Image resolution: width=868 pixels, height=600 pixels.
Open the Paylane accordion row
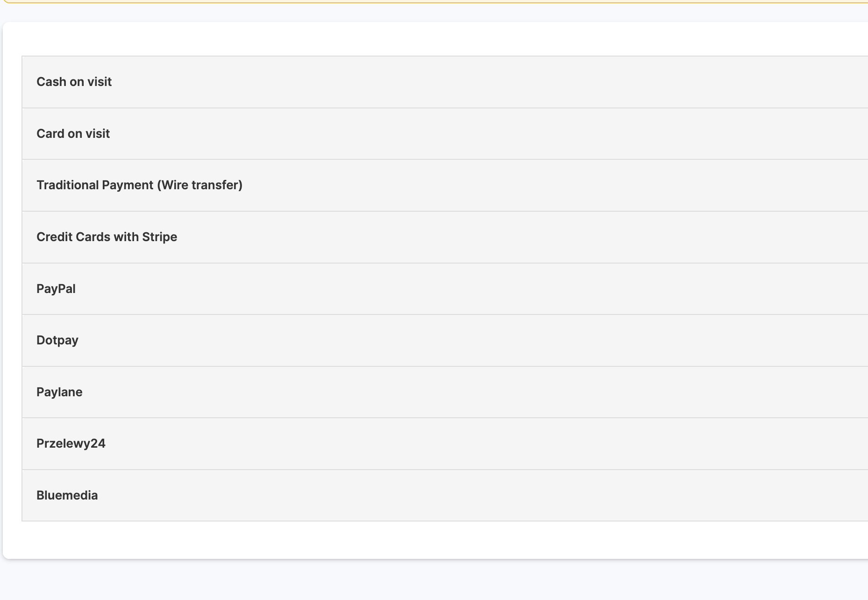coord(444,393)
